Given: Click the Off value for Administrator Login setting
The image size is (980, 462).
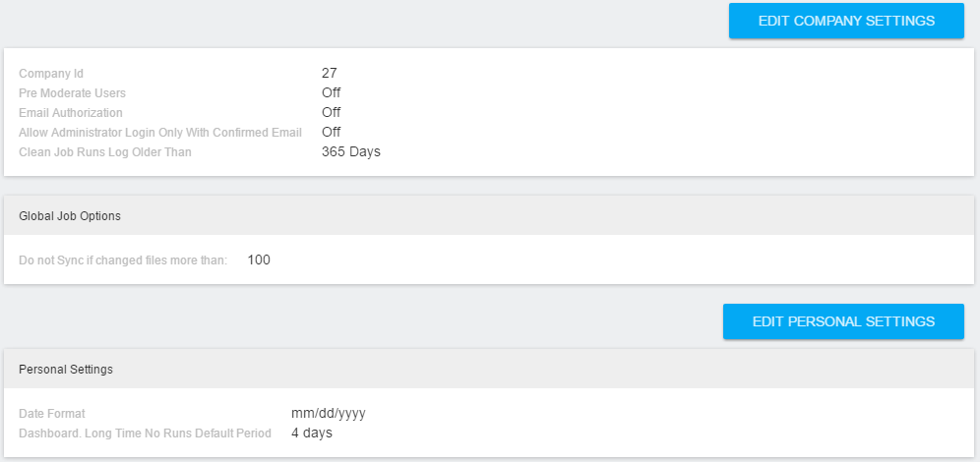Looking at the screenshot, I should tap(331, 132).
